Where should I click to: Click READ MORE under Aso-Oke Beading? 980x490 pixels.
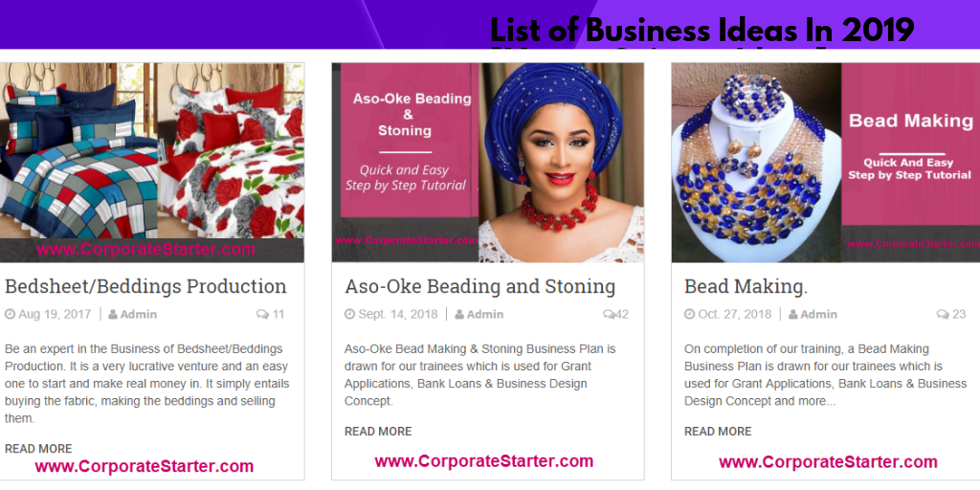378,432
